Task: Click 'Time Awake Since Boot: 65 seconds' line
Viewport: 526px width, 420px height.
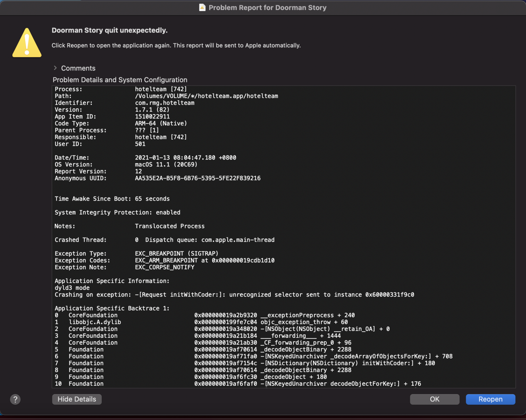Action: (x=112, y=199)
